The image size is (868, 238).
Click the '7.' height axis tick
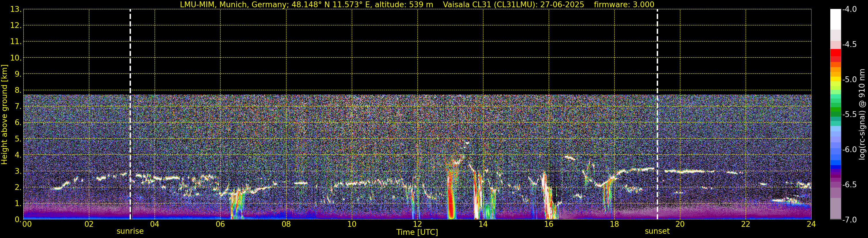(18, 107)
